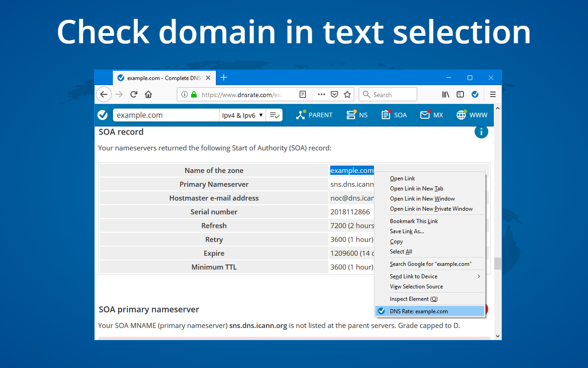Click the bold sns.dns.icann.org text

point(258,326)
